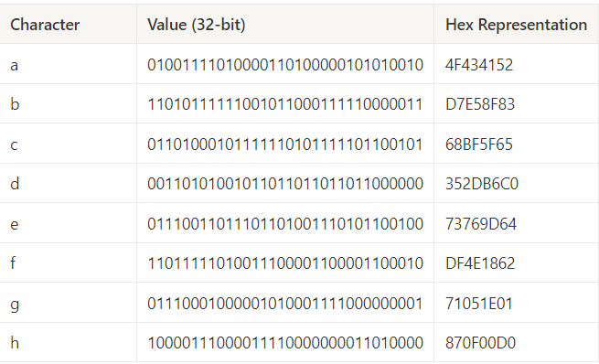Click the Character column header

[45, 25]
